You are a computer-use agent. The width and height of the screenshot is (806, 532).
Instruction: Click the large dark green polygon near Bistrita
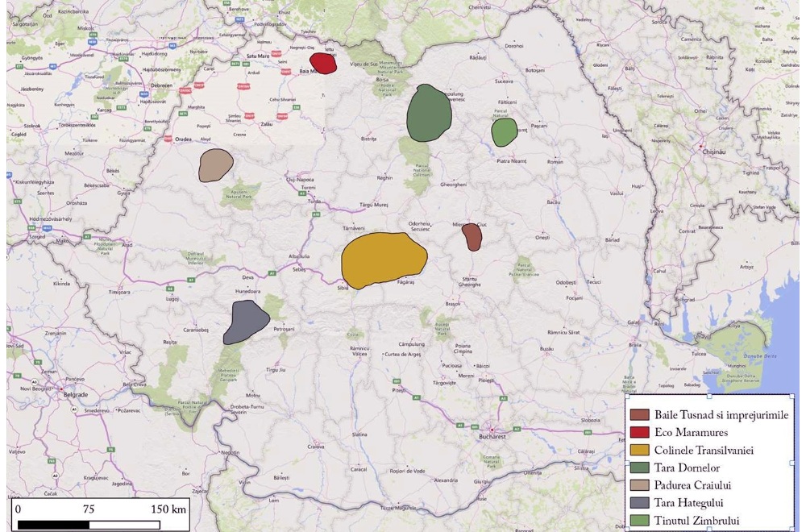coord(428,114)
